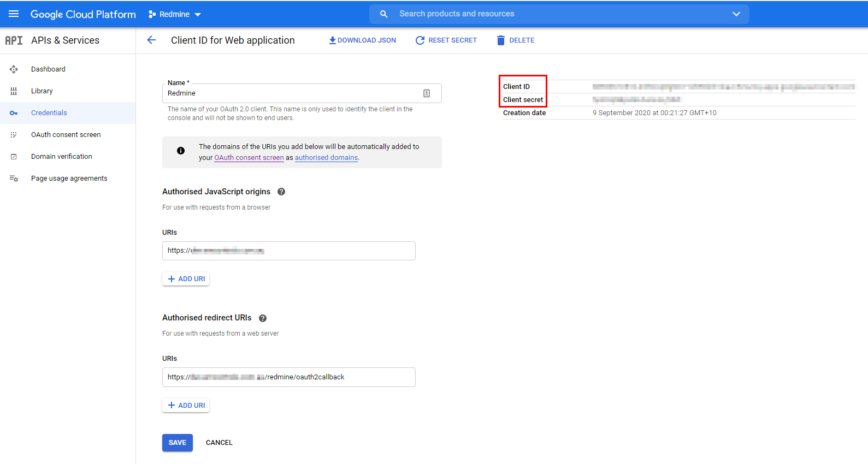This screenshot has height=464, width=868.
Task: Click the Creation date label
Action: pos(524,113)
